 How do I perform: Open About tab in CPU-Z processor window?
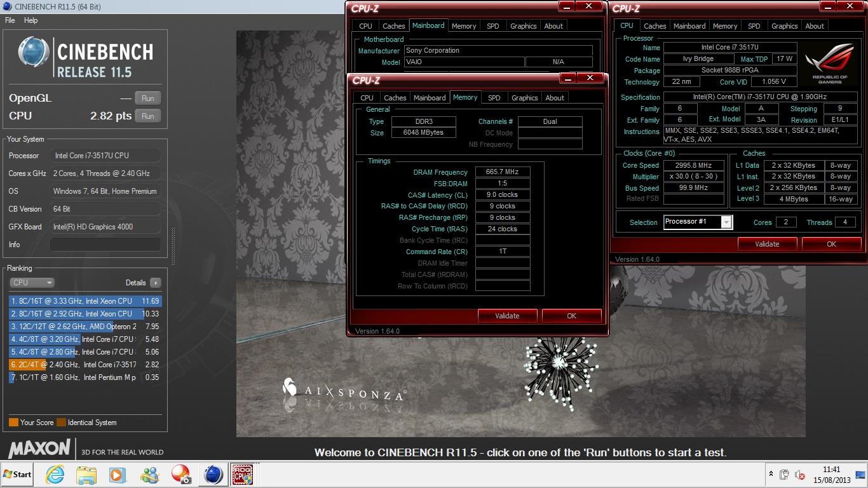[815, 26]
